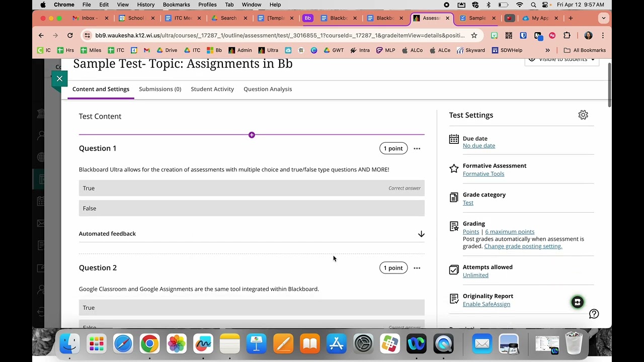Click Change grade posting setting link
The image size is (644, 362).
[523, 246]
